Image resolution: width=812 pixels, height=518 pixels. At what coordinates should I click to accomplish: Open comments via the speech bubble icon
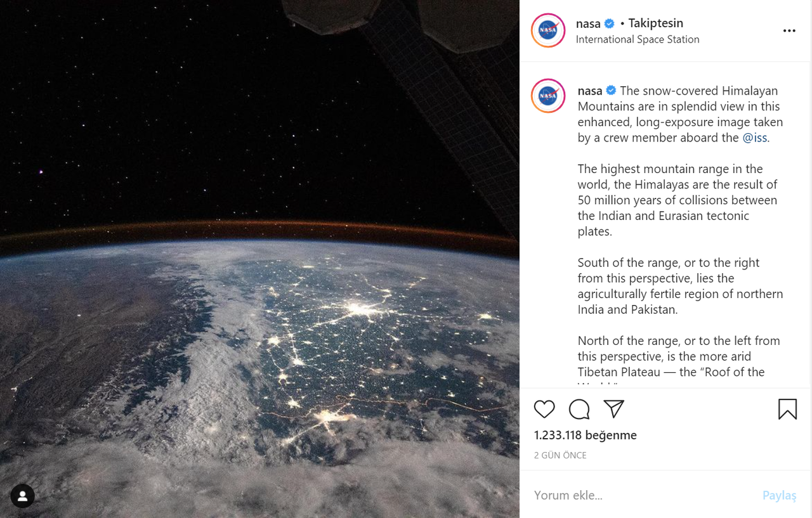[579, 410]
